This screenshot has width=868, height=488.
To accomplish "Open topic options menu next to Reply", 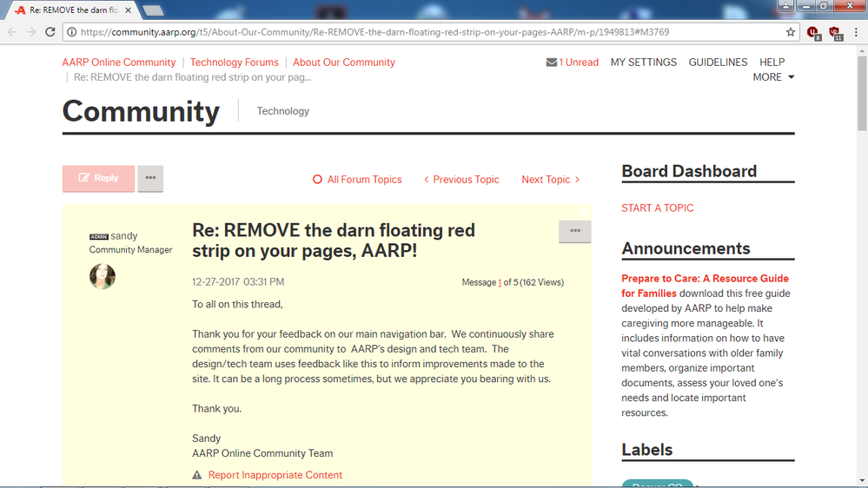I will (x=150, y=178).
